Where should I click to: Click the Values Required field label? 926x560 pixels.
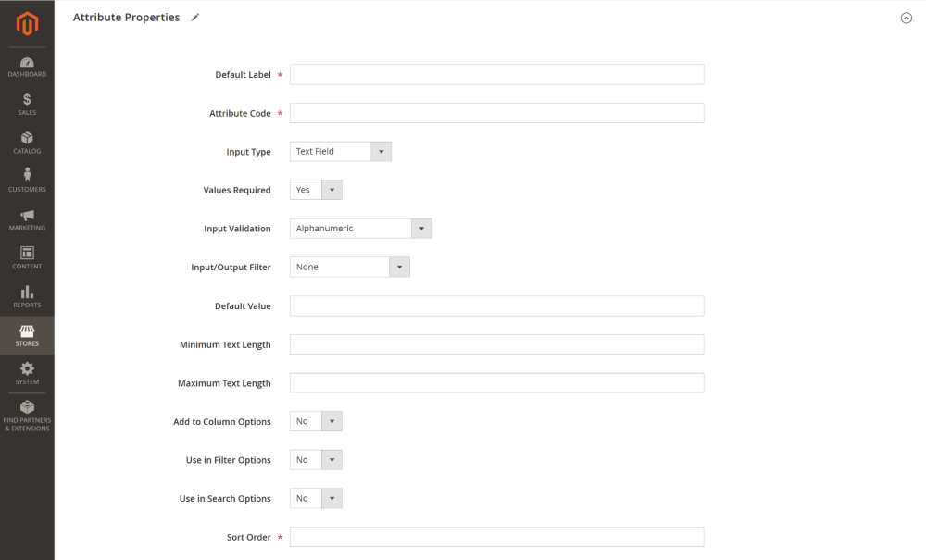237,190
